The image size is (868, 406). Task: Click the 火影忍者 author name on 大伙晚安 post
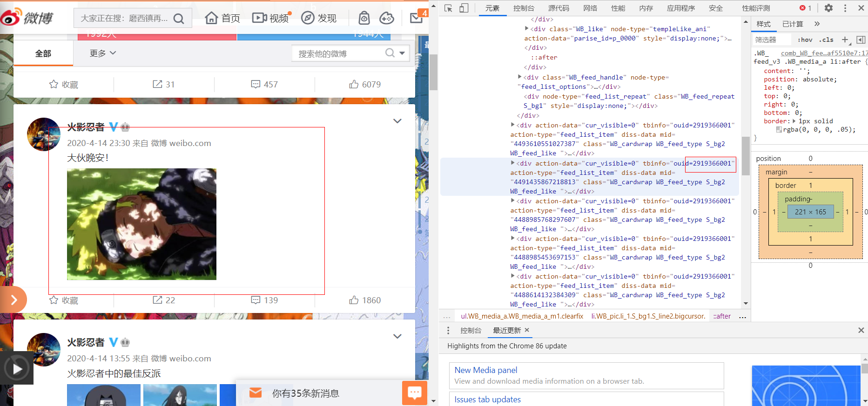(86, 127)
